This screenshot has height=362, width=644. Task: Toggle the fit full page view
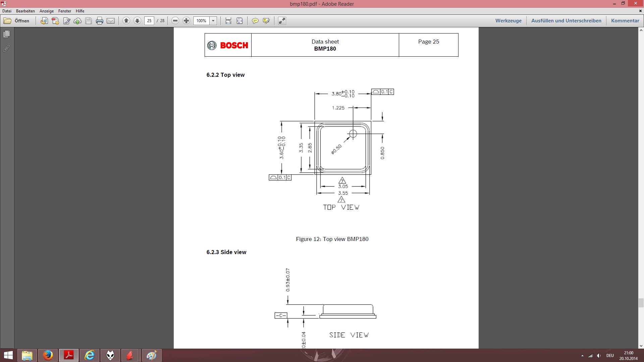tap(240, 21)
